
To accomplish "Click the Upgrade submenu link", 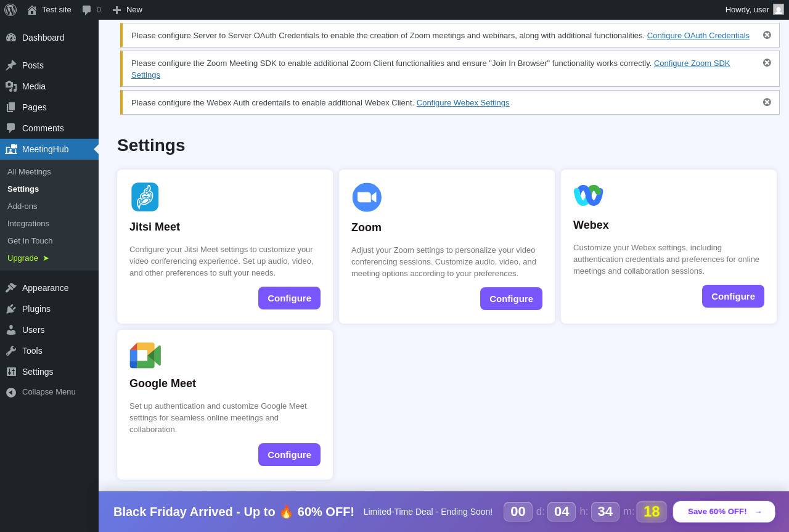I will [28, 258].
